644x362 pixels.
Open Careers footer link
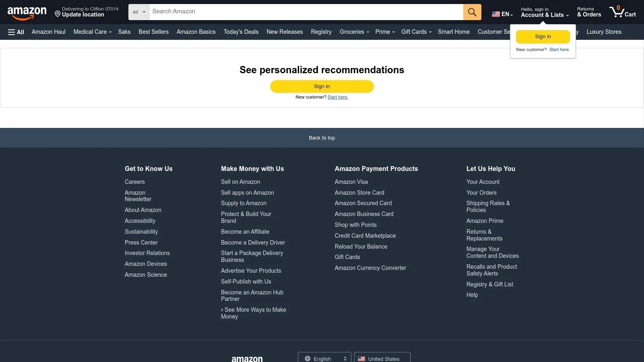(x=134, y=182)
